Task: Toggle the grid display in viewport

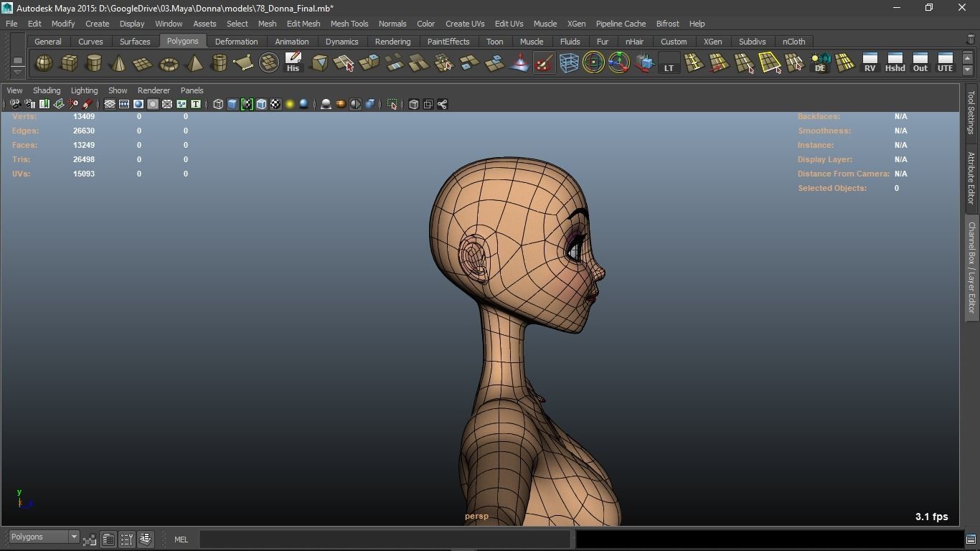Action: (x=110, y=105)
